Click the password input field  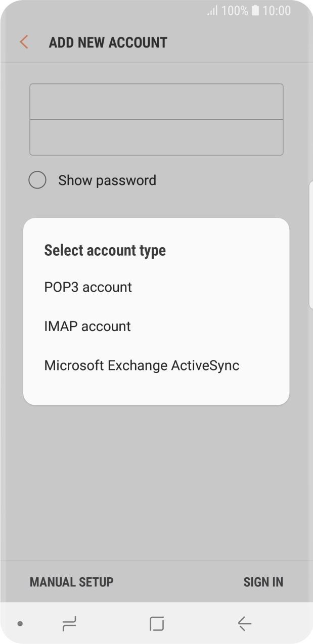pos(156,136)
